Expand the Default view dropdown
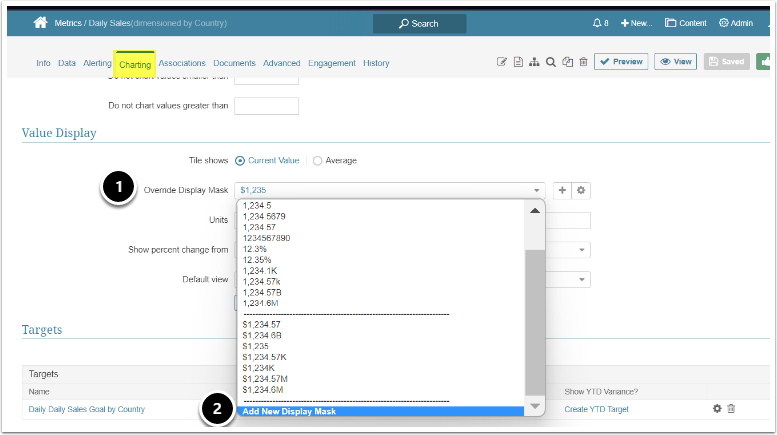 point(582,279)
